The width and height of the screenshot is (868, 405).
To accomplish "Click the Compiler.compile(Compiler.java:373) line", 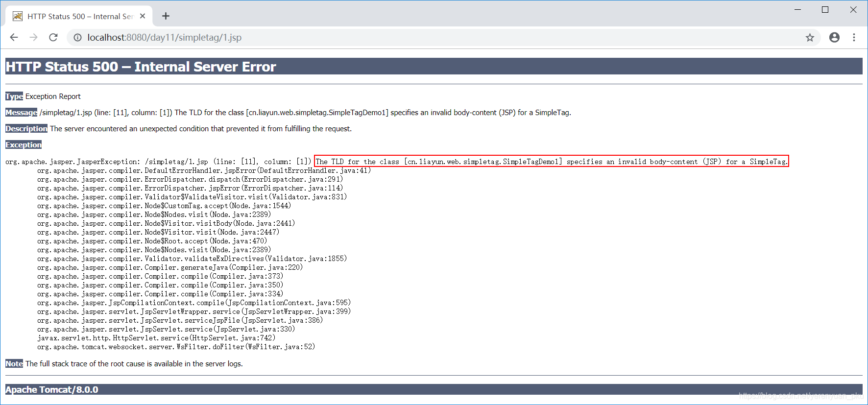I will point(160,276).
